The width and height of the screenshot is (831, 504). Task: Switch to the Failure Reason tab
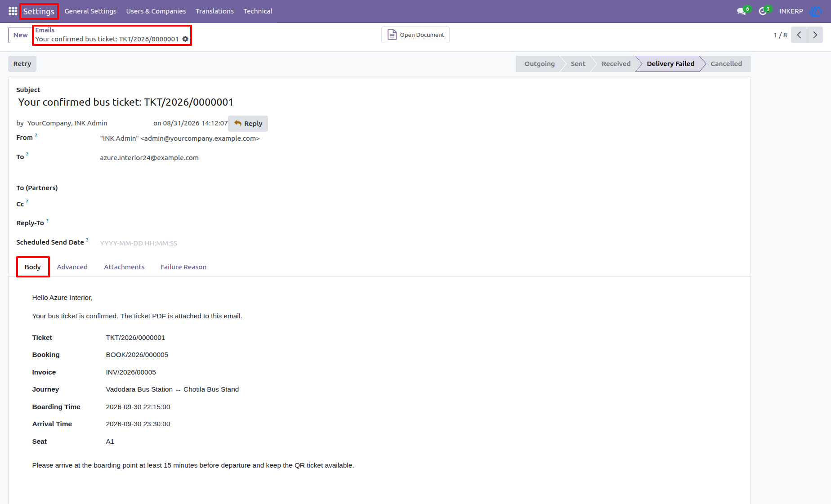[x=183, y=267]
